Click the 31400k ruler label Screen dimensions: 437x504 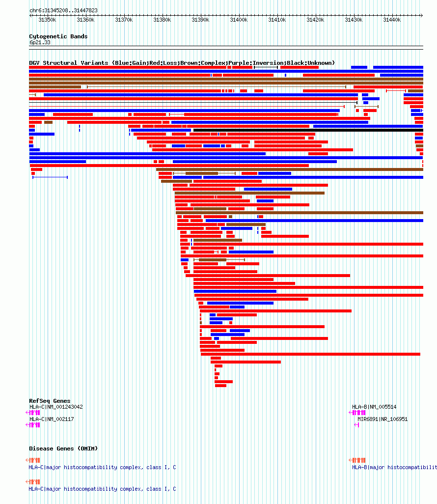point(239,20)
